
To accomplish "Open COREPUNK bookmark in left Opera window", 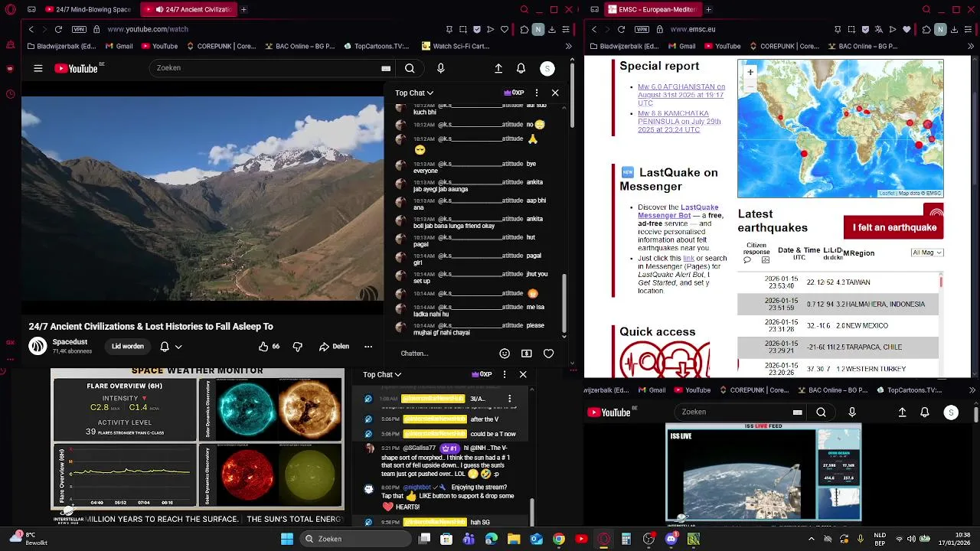I will click(x=220, y=46).
